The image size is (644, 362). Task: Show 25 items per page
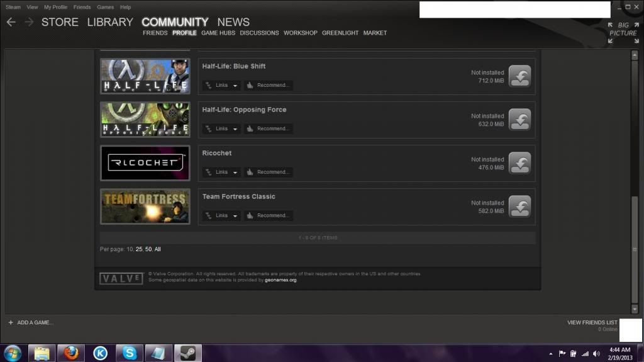click(x=139, y=249)
